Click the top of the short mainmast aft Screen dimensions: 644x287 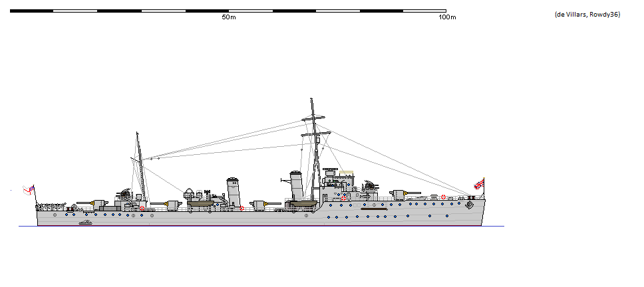[x=138, y=134]
